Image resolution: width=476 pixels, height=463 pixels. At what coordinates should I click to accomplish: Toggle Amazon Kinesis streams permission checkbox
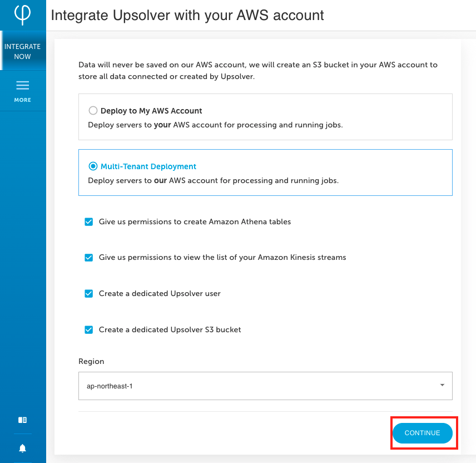pyautogui.click(x=88, y=258)
